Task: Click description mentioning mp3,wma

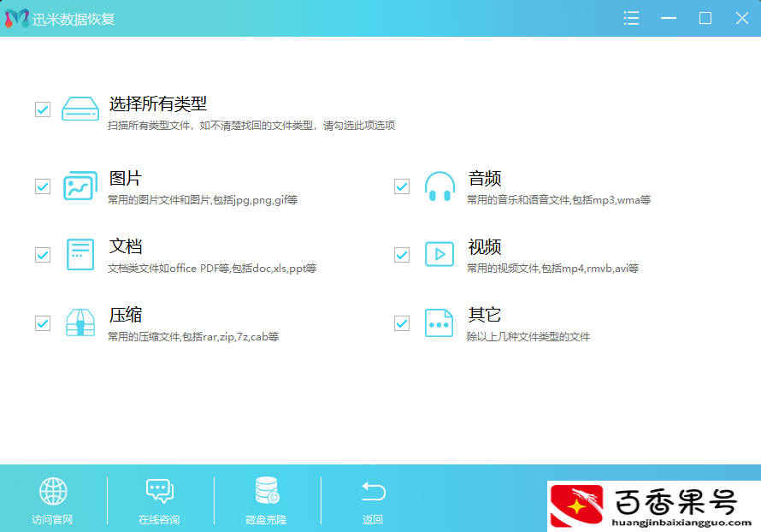Action: pyautogui.click(x=558, y=200)
